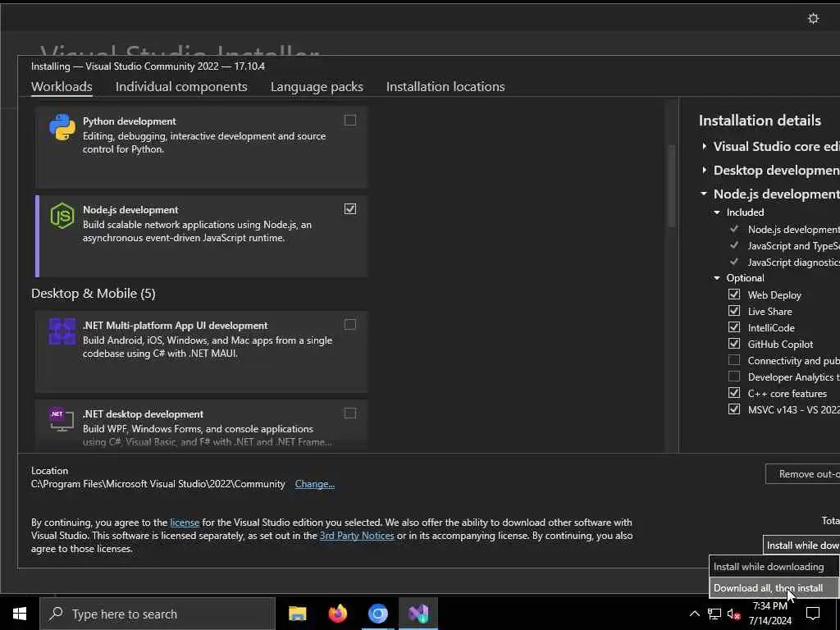Check the Connectivity and publishing option
Viewport: 840px width, 630px height.
coord(734,361)
